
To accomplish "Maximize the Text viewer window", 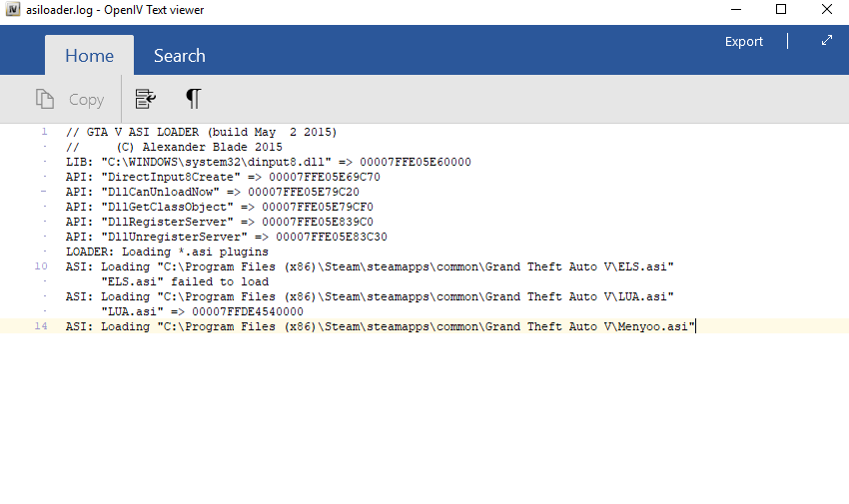I will point(781,9).
